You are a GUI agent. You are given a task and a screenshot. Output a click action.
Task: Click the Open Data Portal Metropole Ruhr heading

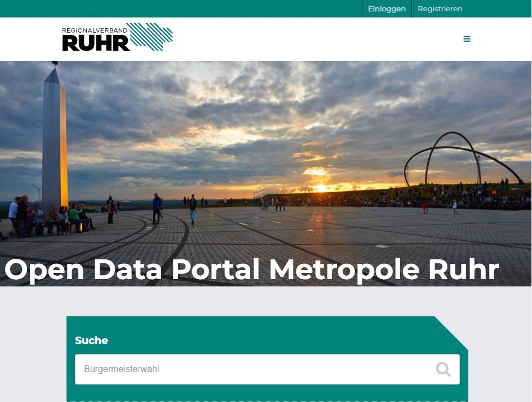252,270
